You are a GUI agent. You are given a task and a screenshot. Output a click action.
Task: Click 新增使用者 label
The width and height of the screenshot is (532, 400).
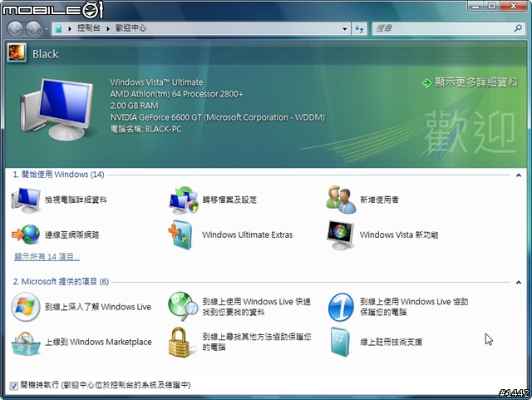tap(379, 200)
